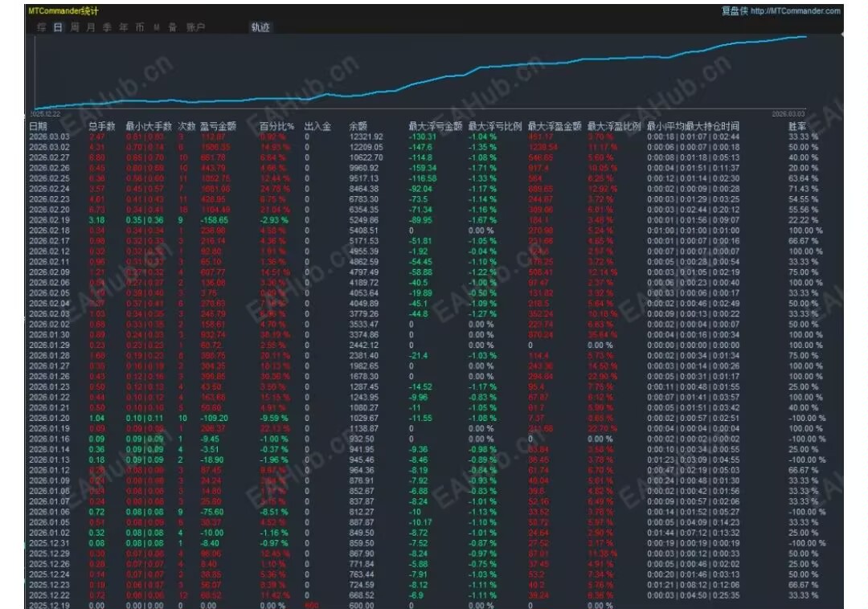Click the floating loss ratio -1.71 %
Image resolution: width=868 pixels, height=609 pixels.
coord(482,168)
